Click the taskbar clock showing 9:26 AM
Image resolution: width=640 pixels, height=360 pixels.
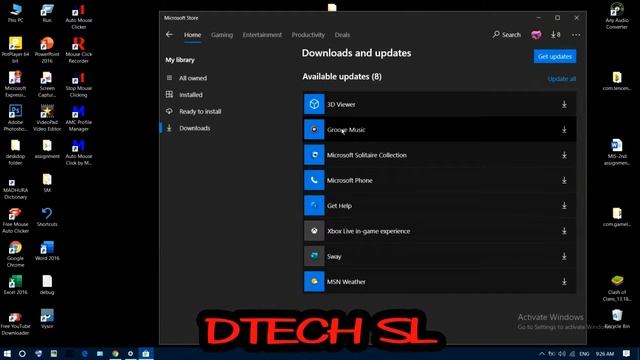tap(604, 354)
